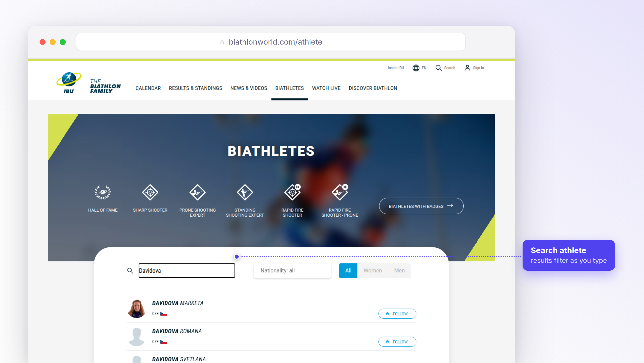Click CZE code under Davidova Marketa
The height and width of the screenshot is (363, 644).
click(155, 314)
